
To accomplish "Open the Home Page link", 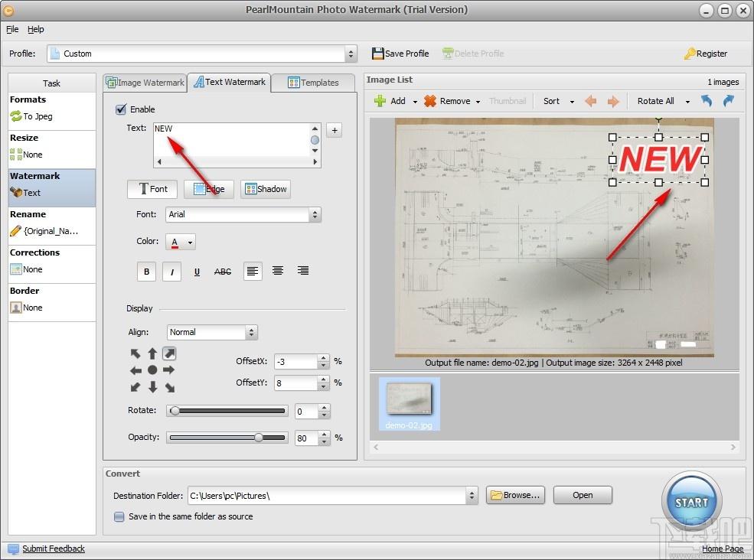I will pyautogui.click(x=723, y=549).
